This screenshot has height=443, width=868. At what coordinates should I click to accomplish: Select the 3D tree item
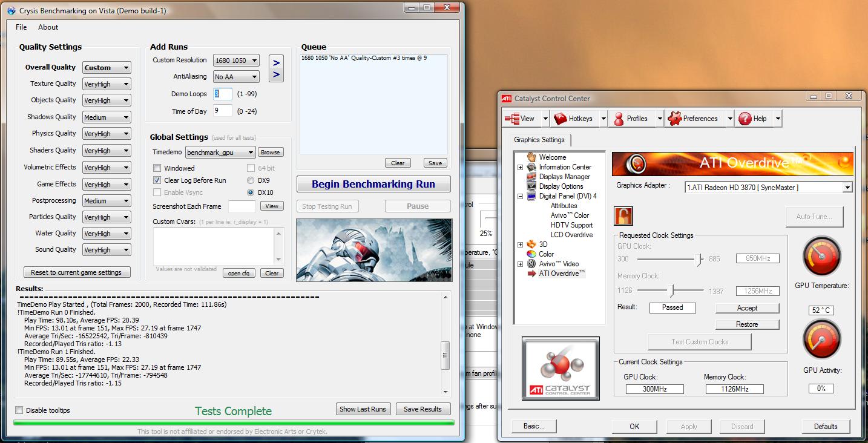[544, 244]
